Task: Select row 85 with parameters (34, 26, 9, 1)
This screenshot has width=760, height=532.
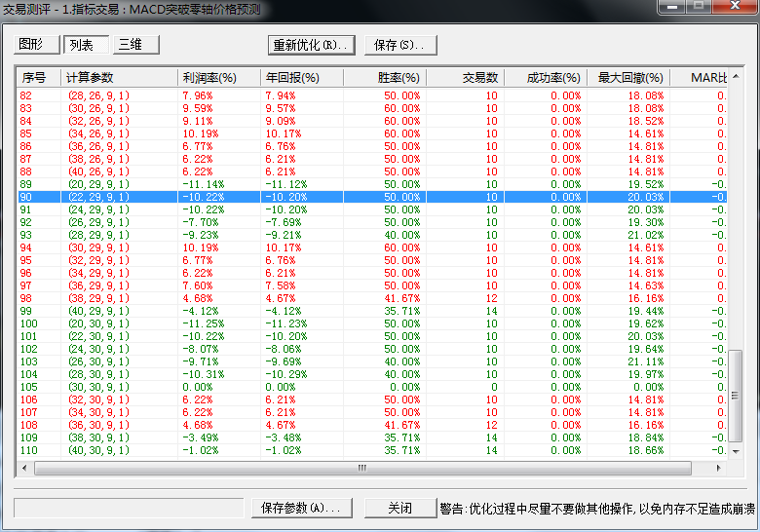Action: pos(372,133)
